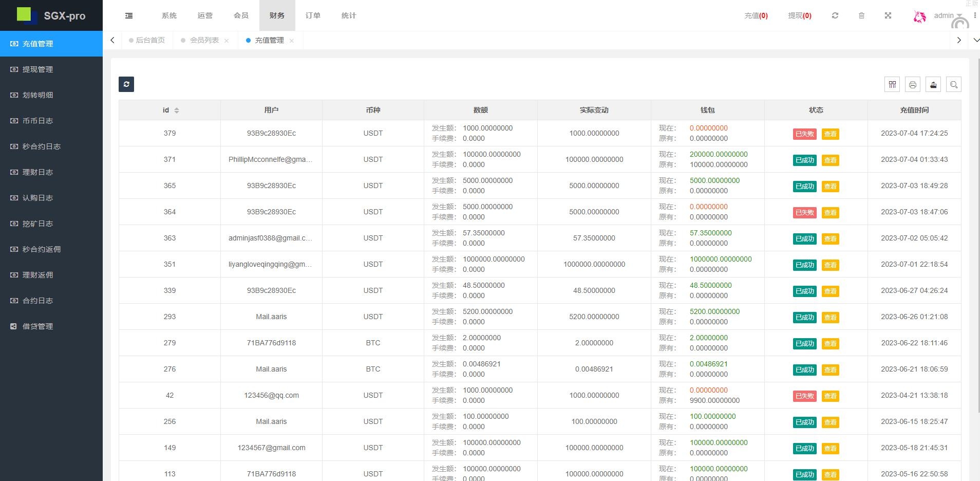980x481 pixels.
Task: Sort the table by id column
Action: point(176,110)
